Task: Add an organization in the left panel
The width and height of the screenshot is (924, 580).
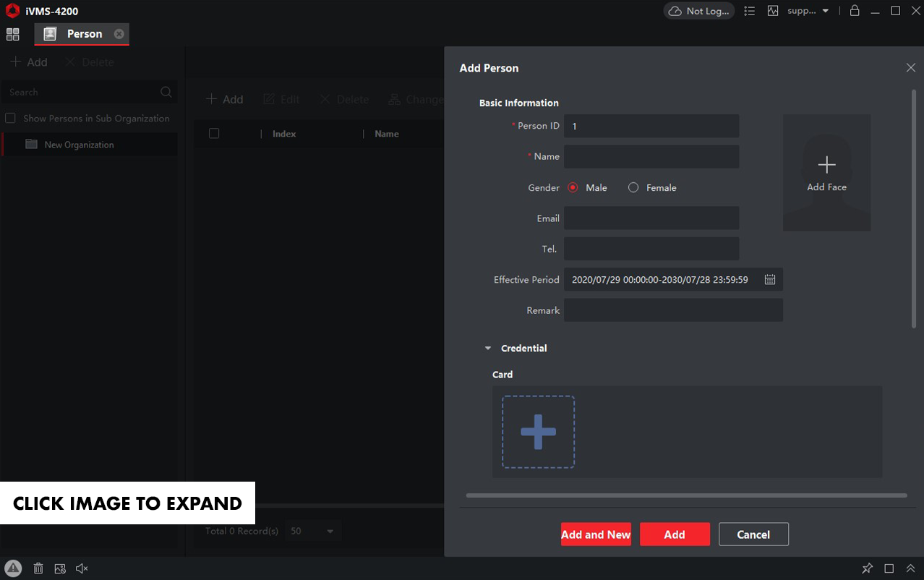Action: [28, 62]
